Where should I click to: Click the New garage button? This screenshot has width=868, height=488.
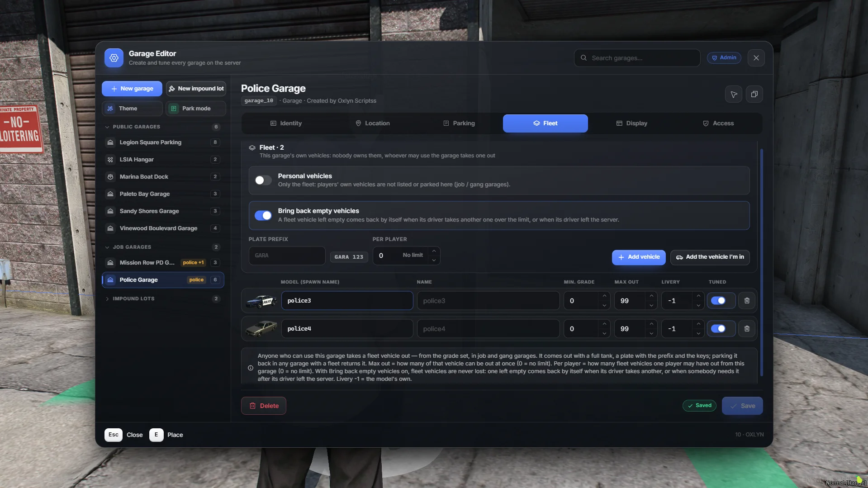click(x=132, y=89)
